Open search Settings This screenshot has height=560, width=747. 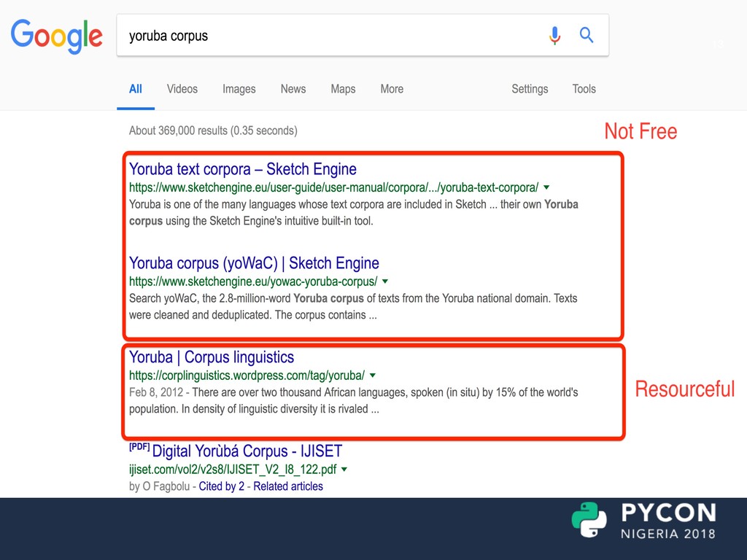(529, 89)
